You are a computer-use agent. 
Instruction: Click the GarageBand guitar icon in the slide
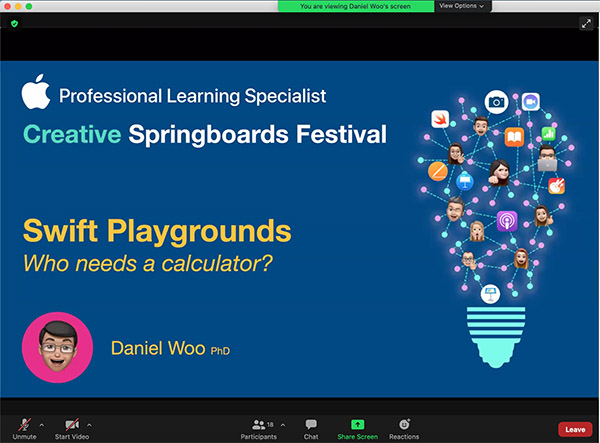556,186
